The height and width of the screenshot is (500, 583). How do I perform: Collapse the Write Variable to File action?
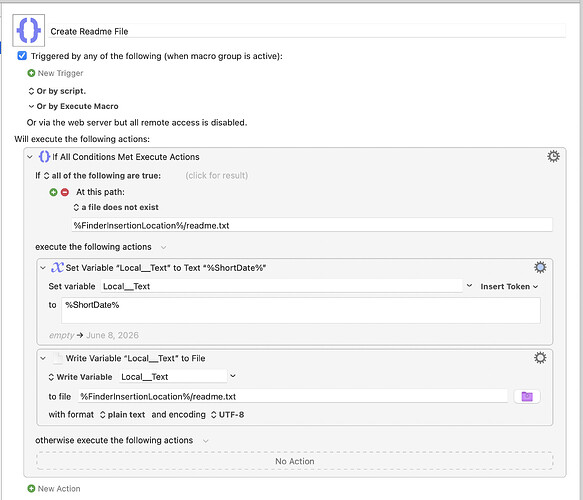[x=43, y=358]
